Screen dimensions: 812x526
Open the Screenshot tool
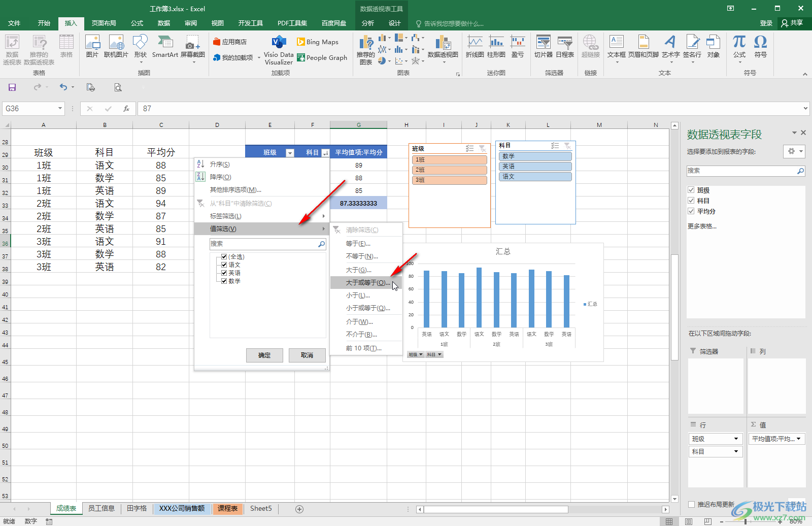(193, 49)
